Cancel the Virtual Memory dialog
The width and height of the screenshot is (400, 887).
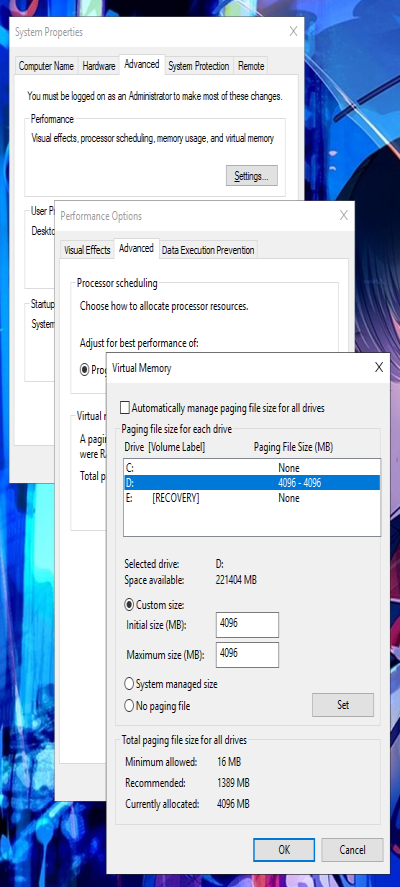click(352, 850)
